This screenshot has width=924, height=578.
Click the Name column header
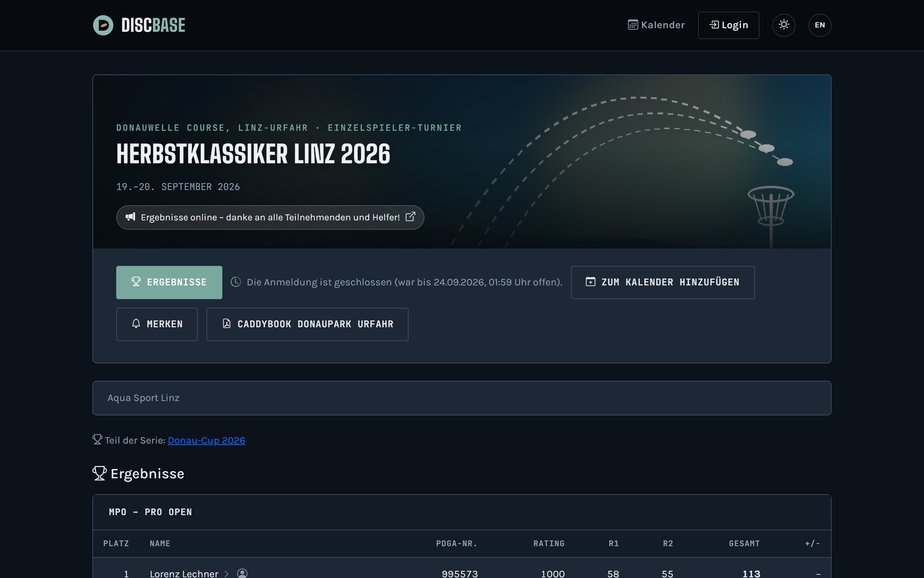click(160, 543)
